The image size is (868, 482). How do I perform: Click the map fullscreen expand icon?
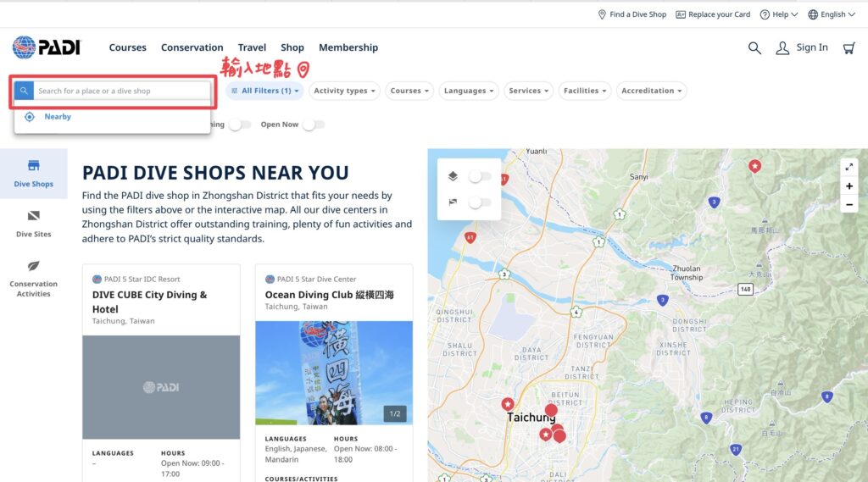click(849, 167)
